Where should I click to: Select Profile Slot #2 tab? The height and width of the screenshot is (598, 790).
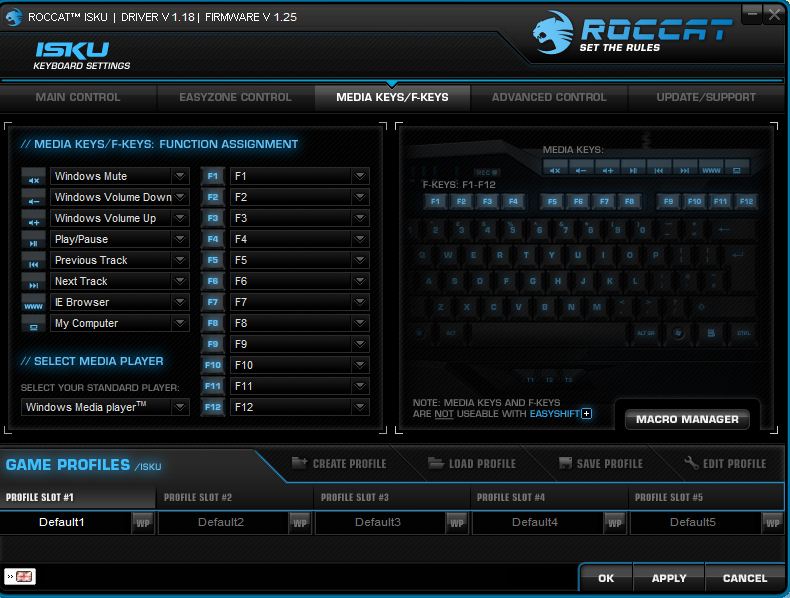[235, 498]
